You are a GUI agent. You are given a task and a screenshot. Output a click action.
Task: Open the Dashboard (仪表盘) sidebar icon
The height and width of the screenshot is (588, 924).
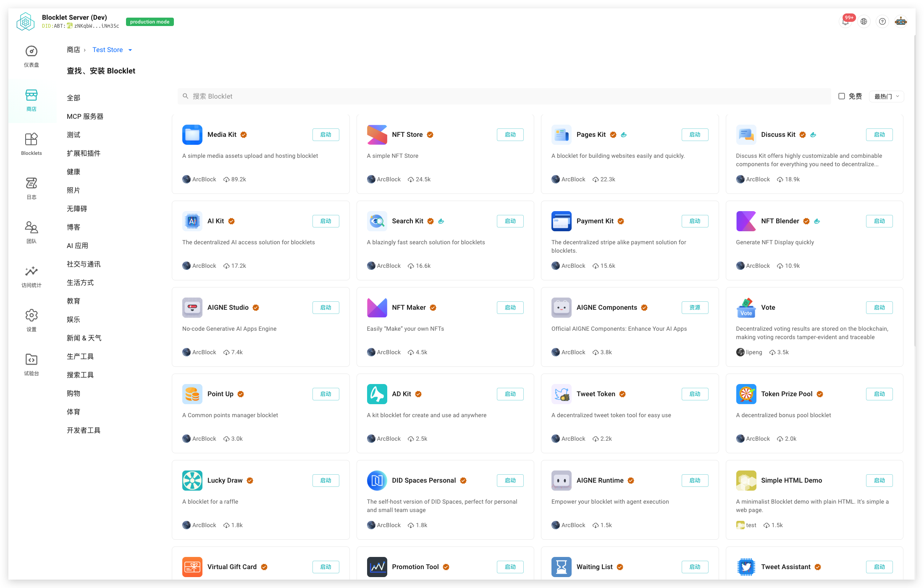tap(31, 52)
